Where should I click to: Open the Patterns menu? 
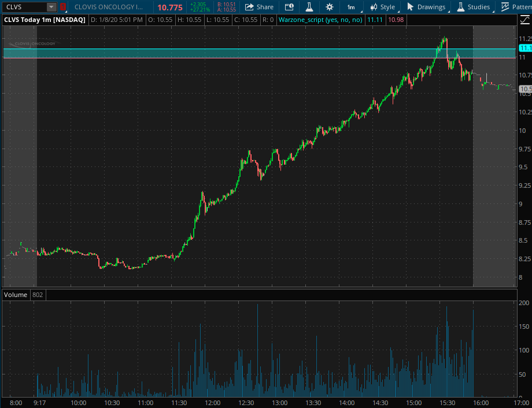tap(516, 7)
